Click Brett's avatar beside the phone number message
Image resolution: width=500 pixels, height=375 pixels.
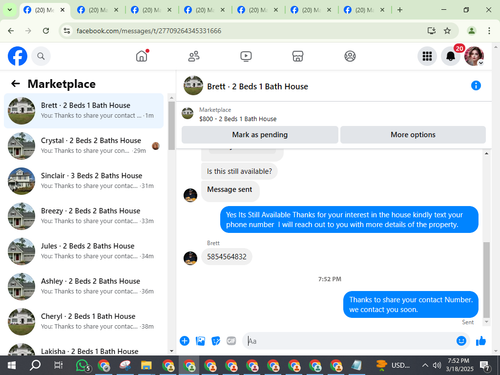(190, 258)
